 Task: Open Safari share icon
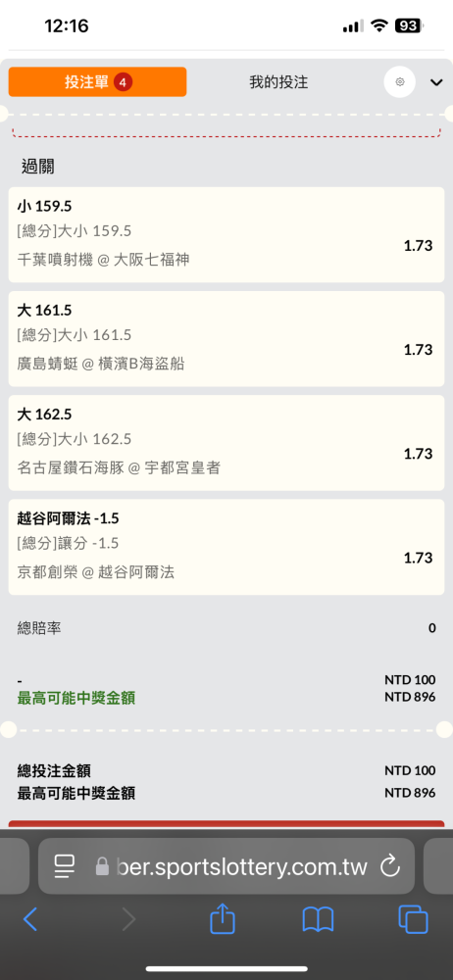223,919
